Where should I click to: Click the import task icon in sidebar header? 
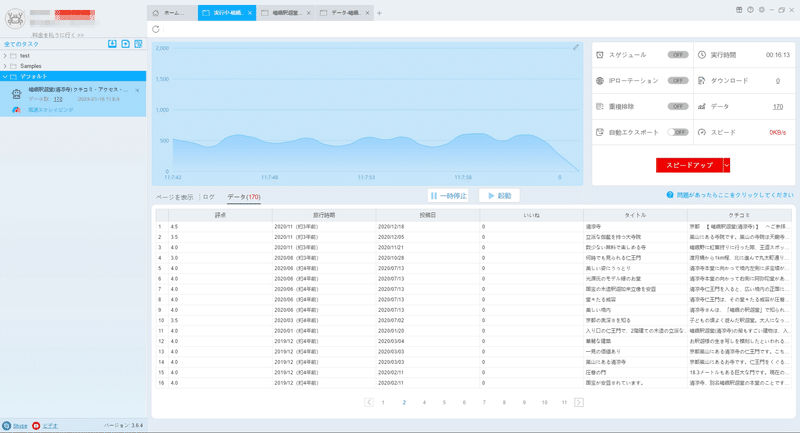(x=112, y=44)
